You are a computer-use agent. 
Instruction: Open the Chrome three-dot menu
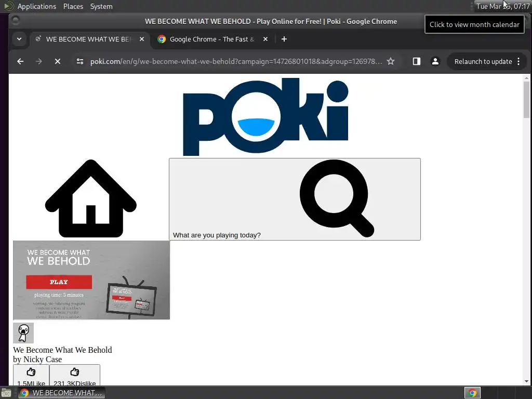[x=518, y=61]
